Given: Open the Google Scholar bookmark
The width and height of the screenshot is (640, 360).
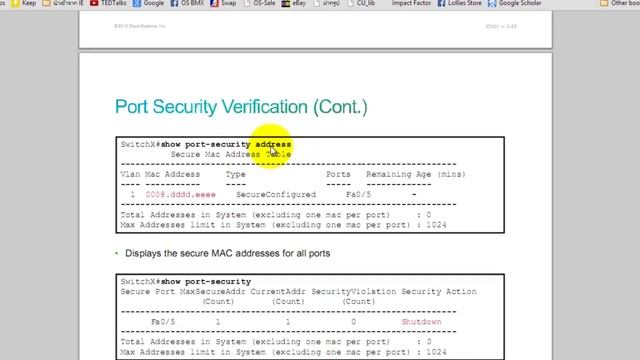Looking at the screenshot, I should click(x=515, y=3).
